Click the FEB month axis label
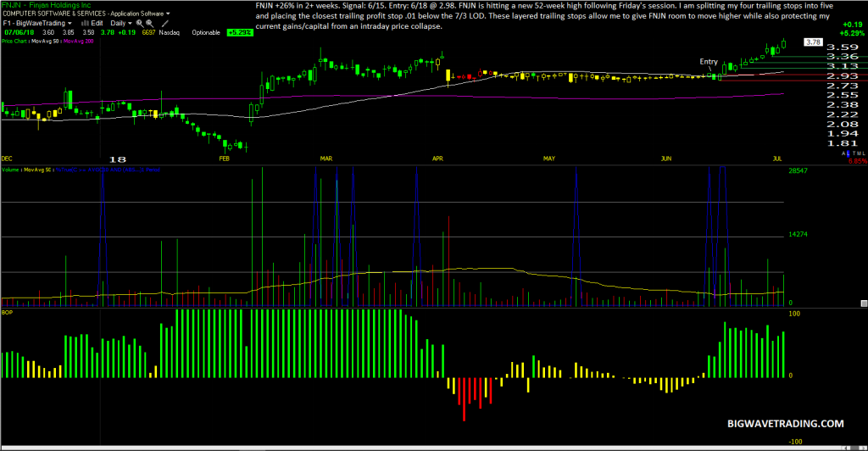This screenshot has height=451, width=868. point(224,159)
